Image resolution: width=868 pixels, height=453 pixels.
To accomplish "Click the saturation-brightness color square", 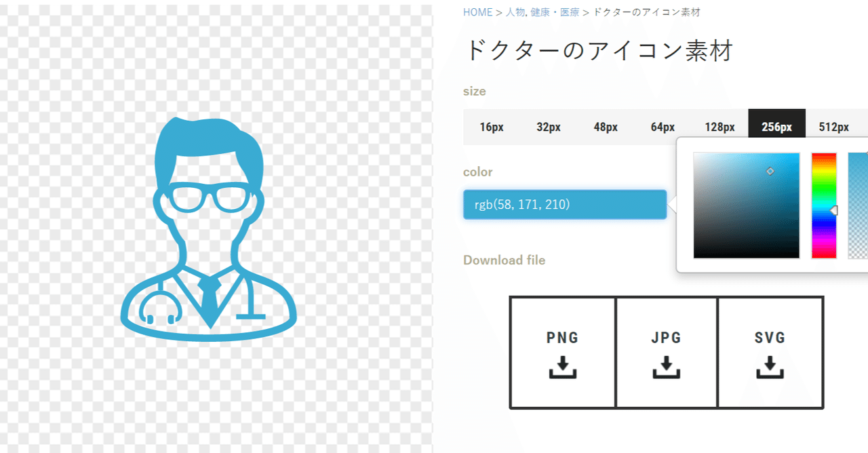I will point(747,205).
